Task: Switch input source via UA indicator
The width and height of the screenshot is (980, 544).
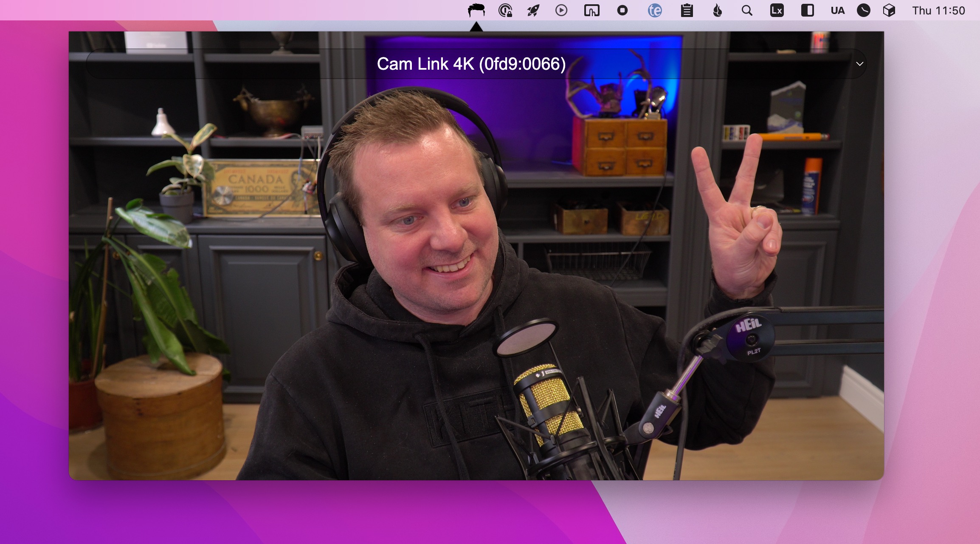Action: click(838, 10)
